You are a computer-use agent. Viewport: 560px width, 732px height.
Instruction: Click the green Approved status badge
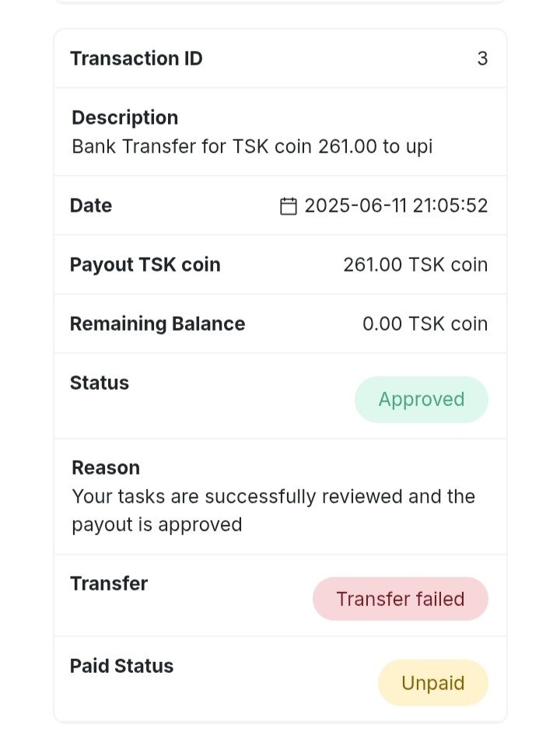click(x=421, y=400)
